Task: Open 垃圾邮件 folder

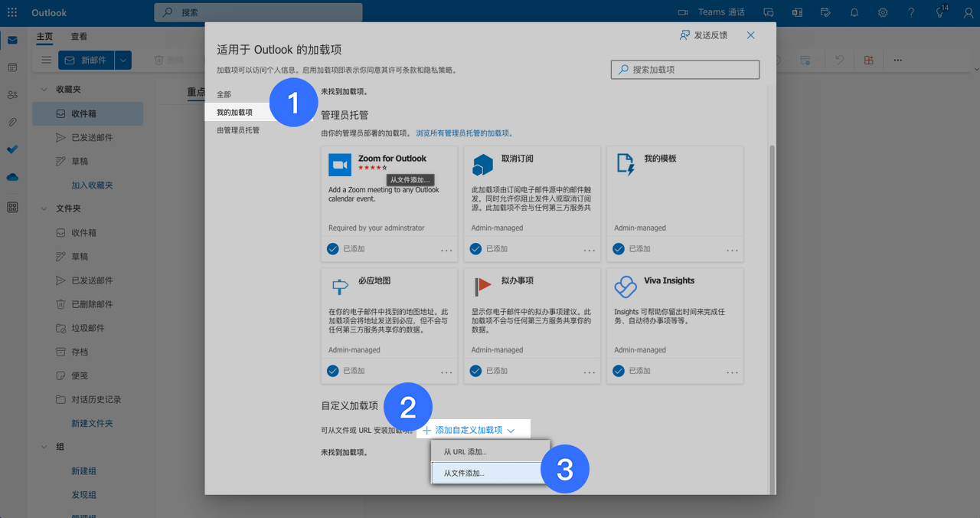Action: coord(88,328)
